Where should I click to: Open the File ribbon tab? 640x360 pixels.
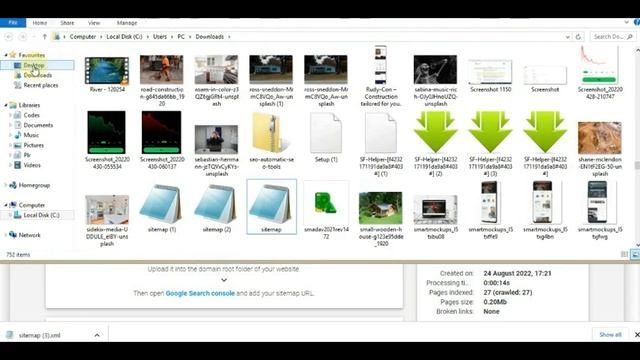click(x=13, y=23)
